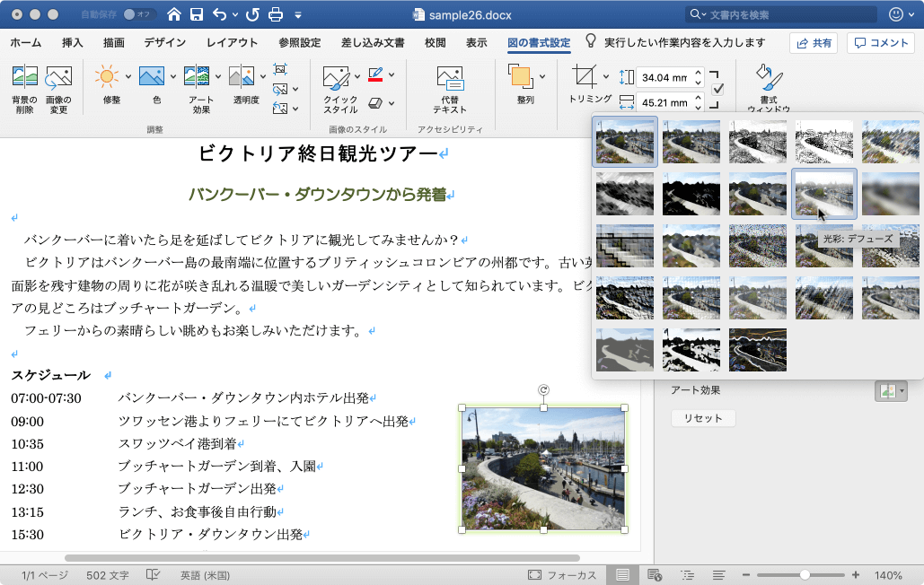
Task: Click the Remove Background (背景の削除) icon
Action: (x=24, y=78)
